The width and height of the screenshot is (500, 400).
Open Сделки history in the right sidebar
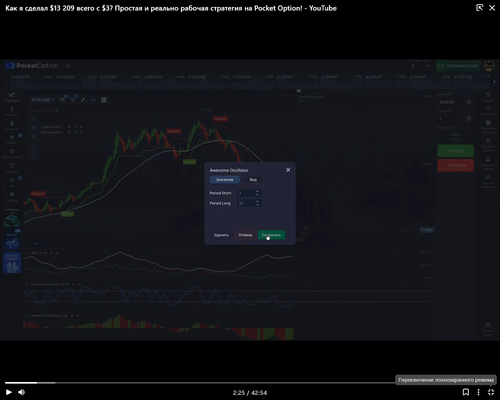[x=488, y=97]
